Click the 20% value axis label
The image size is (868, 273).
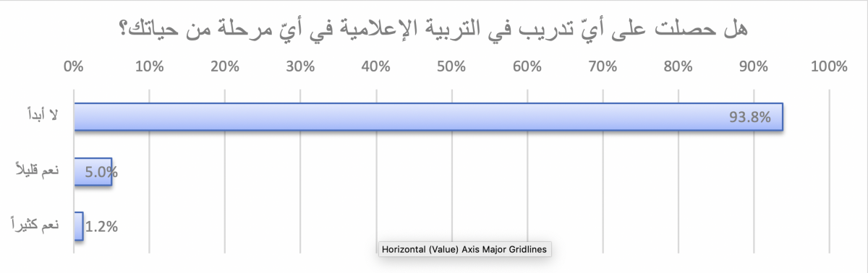[225, 67]
